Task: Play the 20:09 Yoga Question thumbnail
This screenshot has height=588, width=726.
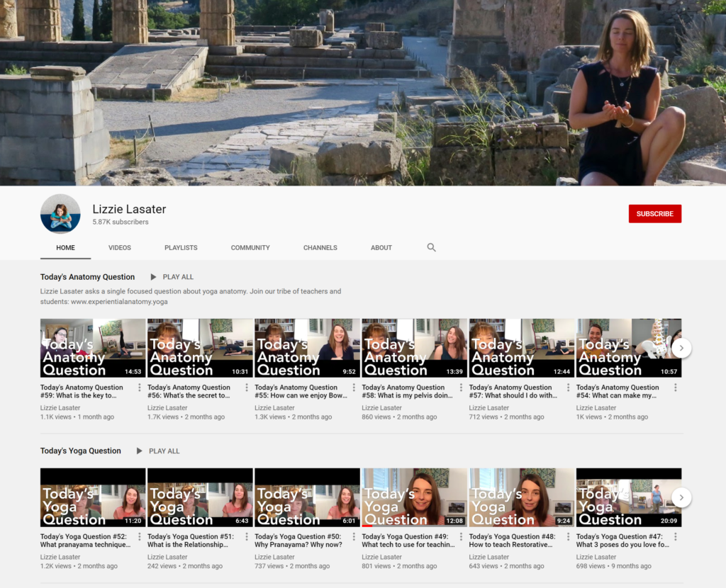Action: click(x=629, y=498)
